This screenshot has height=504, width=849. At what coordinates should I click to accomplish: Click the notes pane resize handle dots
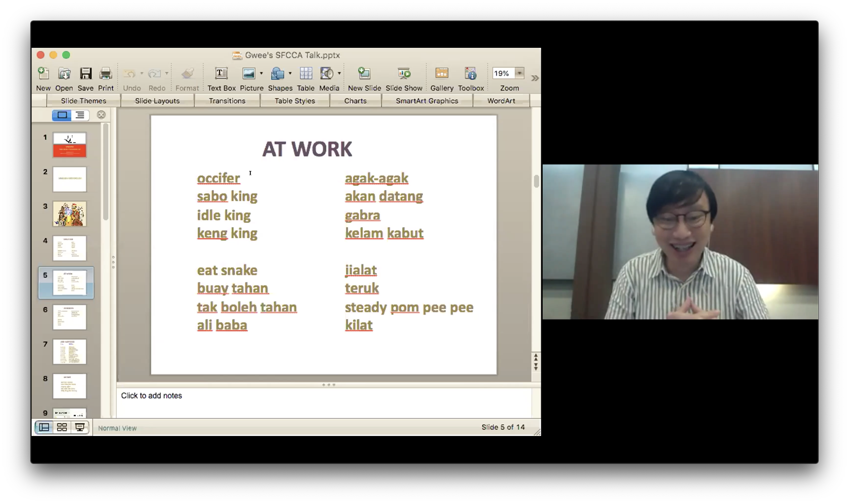(x=329, y=385)
